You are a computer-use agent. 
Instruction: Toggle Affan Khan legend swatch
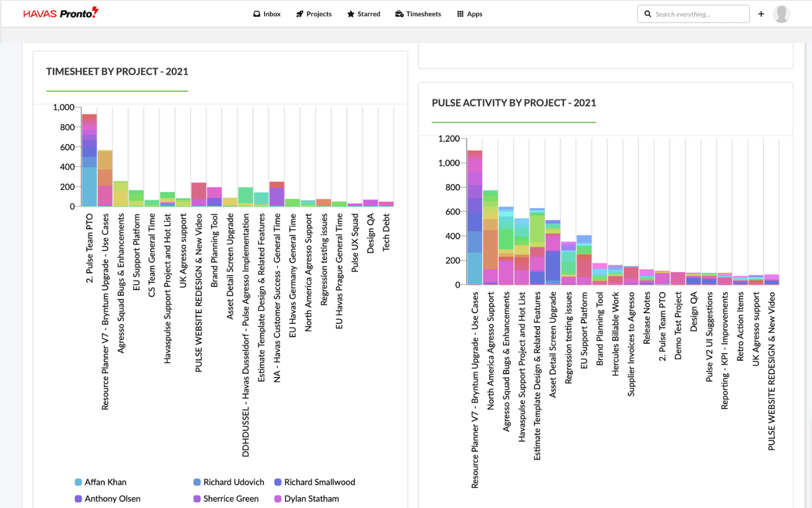click(x=78, y=482)
